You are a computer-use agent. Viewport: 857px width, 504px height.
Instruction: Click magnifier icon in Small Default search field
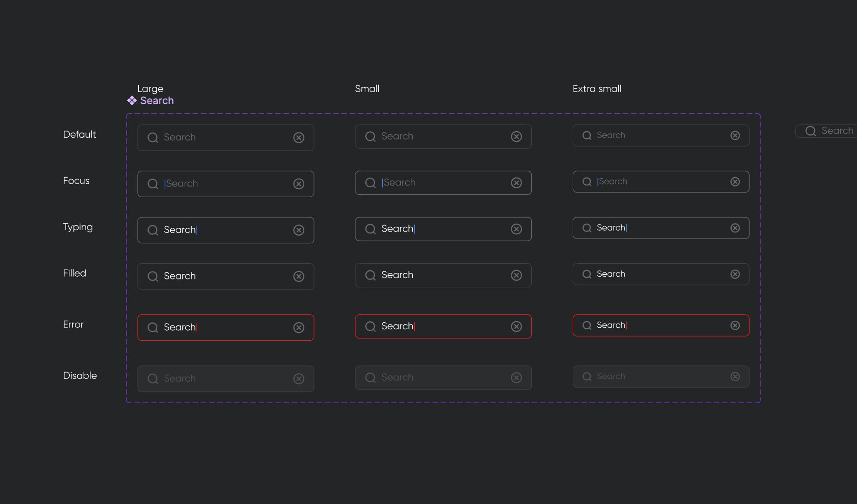click(x=370, y=137)
